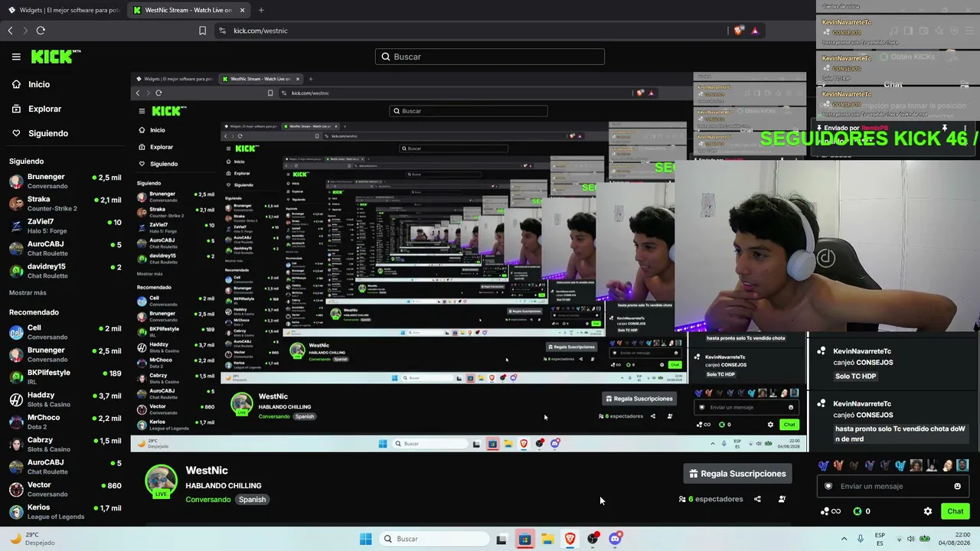Open Haddzy's Slots & Casino channel
Screen dimensions: 980x551
coord(65,399)
